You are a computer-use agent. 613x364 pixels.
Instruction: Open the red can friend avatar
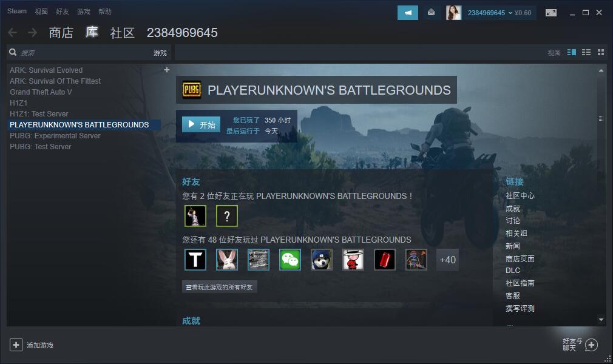click(385, 260)
